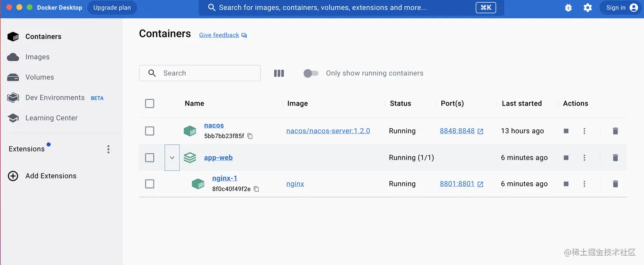
Task: Open port 8848 external link icon
Action: 480,131
